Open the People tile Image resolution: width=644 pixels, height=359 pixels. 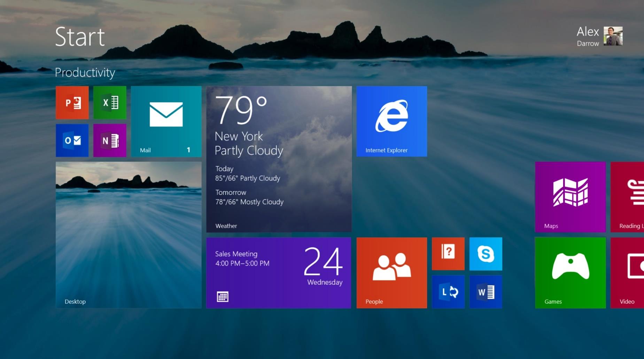[392, 273]
